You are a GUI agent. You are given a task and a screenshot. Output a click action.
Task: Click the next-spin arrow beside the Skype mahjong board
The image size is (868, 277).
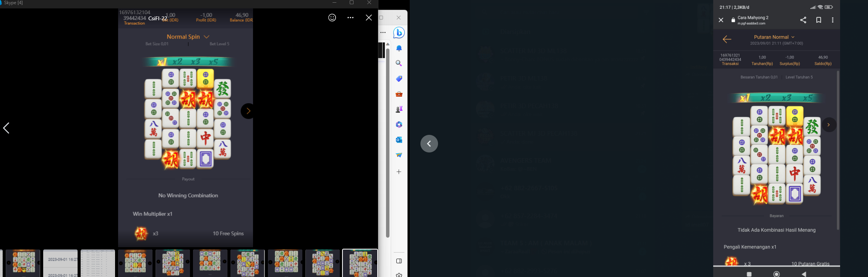coord(247,111)
